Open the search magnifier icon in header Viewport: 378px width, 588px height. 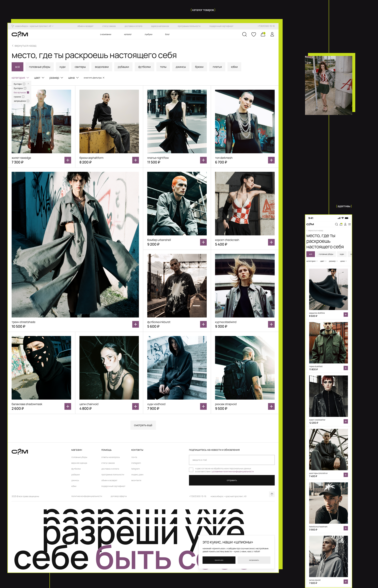[244, 34]
